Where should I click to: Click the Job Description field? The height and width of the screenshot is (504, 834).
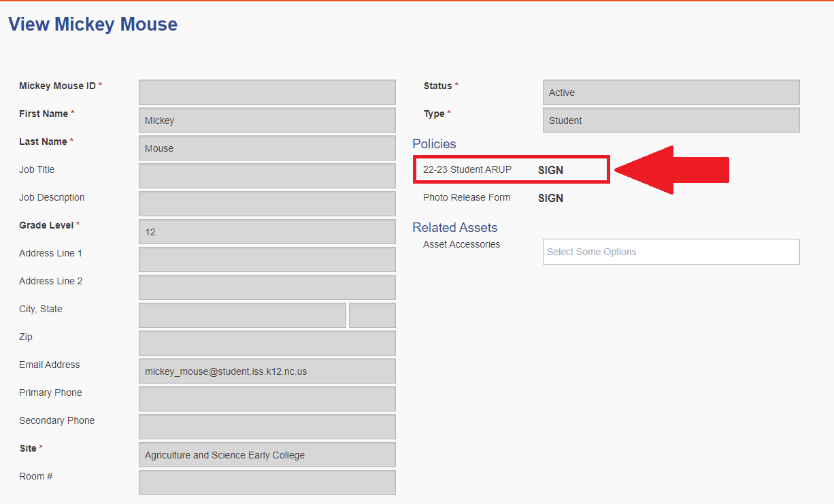click(267, 204)
